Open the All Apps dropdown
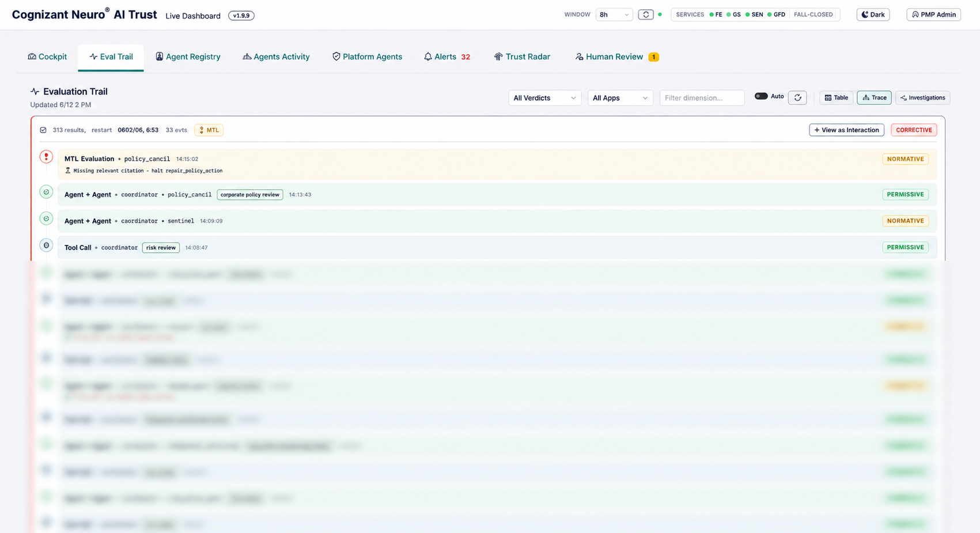Viewport: 980px width, 533px height. pos(620,98)
